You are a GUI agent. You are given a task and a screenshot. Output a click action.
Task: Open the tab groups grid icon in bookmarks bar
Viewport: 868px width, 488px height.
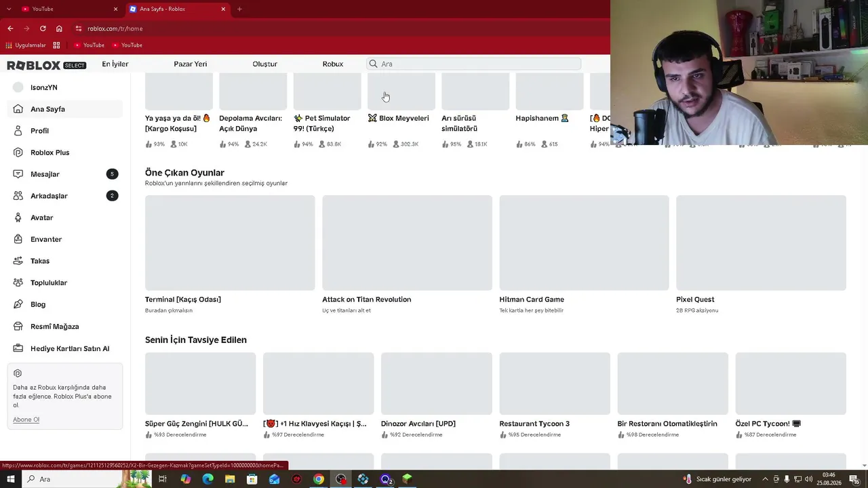click(56, 45)
